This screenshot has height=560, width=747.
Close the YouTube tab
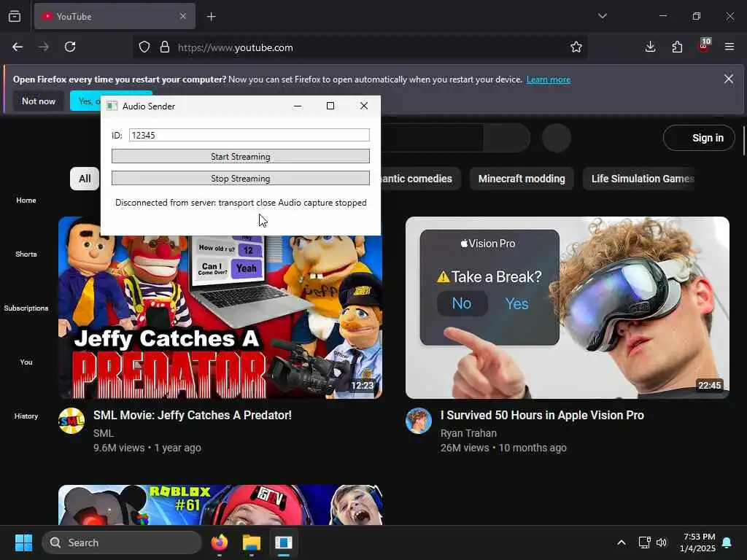point(183,16)
